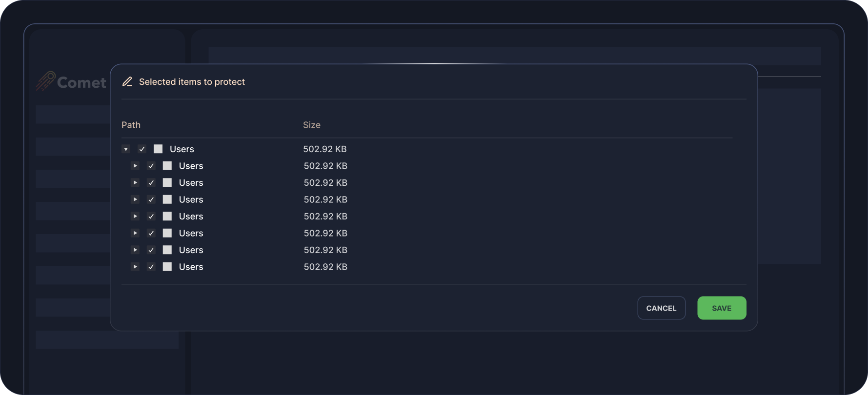
Task: Click the 502.92 KB size of top-level Users
Action: click(324, 149)
